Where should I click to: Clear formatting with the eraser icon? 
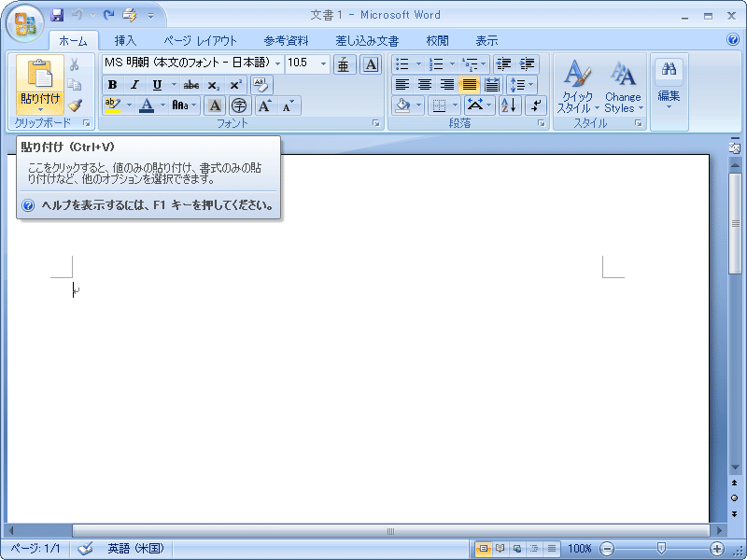(261, 85)
